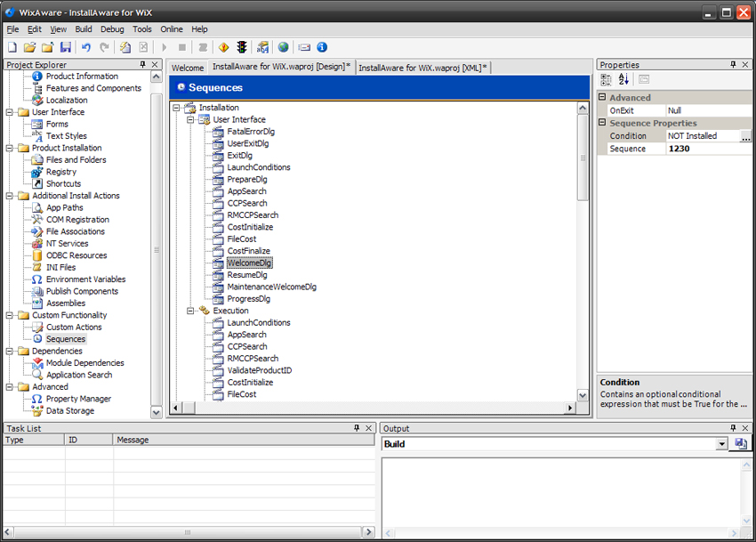Click the traffic light toolbar icon
Screen dimensions: 756x542
[x=242, y=47]
